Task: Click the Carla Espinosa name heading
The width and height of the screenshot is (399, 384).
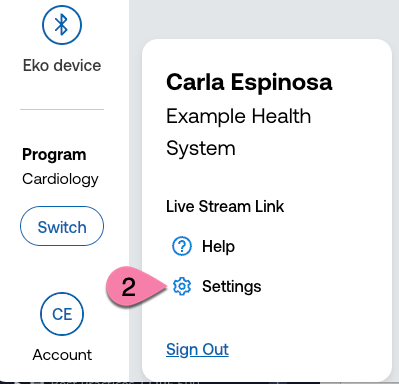Action: click(249, 82)
